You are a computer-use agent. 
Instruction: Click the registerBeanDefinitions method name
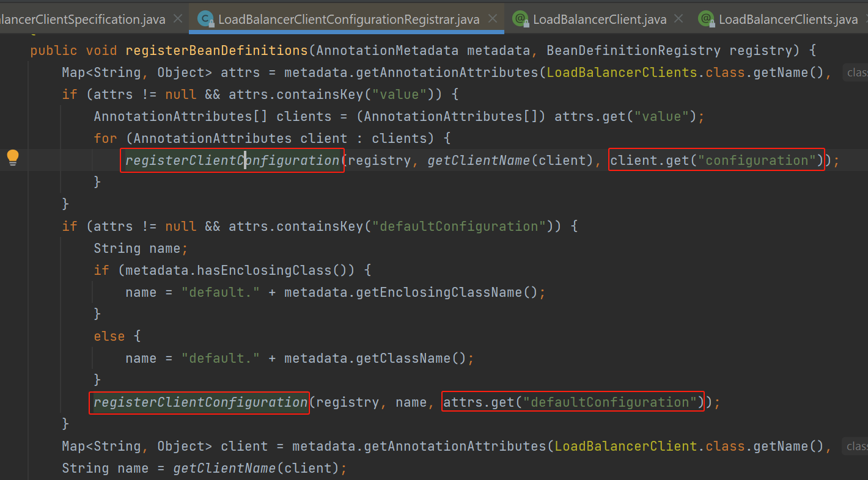tap(217, 50)
